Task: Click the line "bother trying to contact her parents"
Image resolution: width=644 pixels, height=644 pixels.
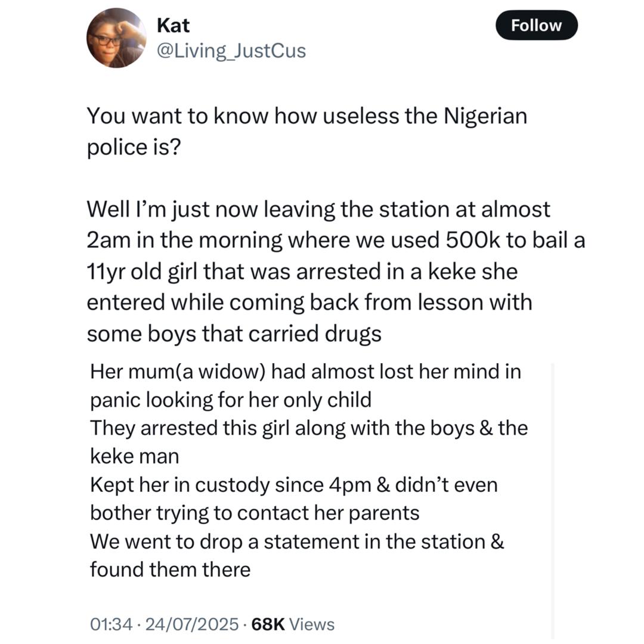Action: (255, 513)
